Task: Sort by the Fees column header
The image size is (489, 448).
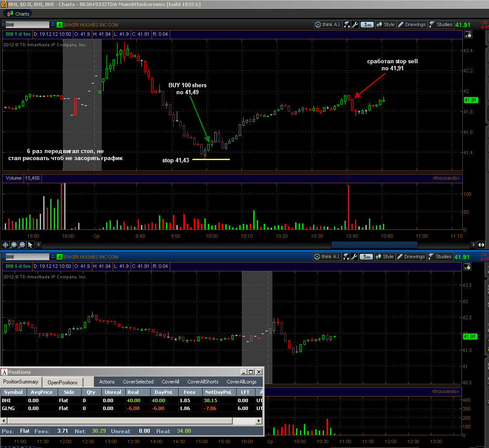Action: [189, 392]
